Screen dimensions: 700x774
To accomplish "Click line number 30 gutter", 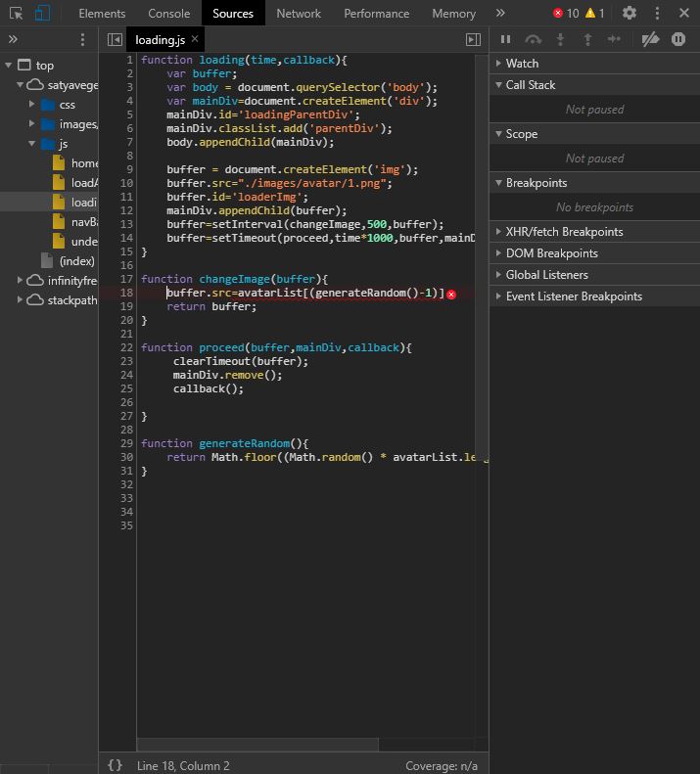I will [126, 457].
